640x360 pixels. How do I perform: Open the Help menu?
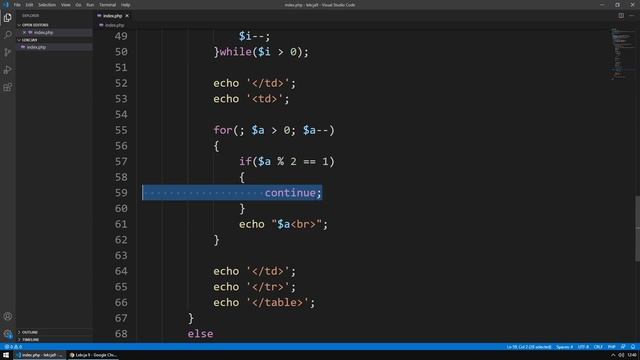pos(125,5)
